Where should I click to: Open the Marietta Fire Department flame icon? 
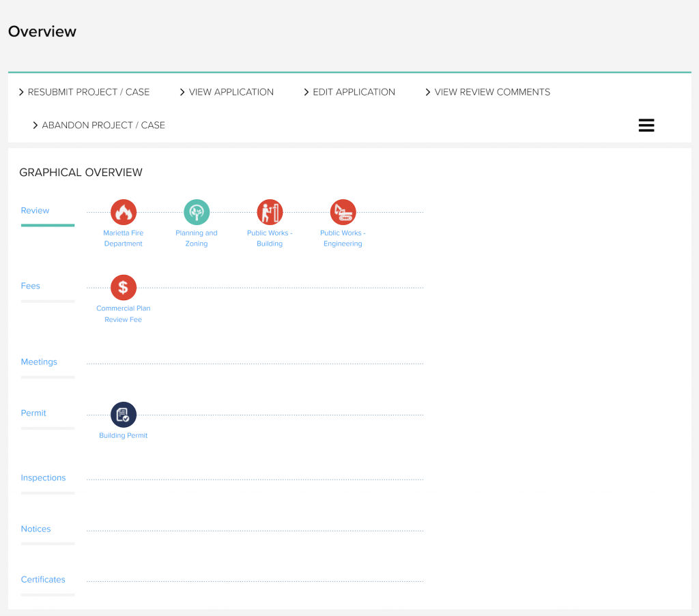point(124,212)
